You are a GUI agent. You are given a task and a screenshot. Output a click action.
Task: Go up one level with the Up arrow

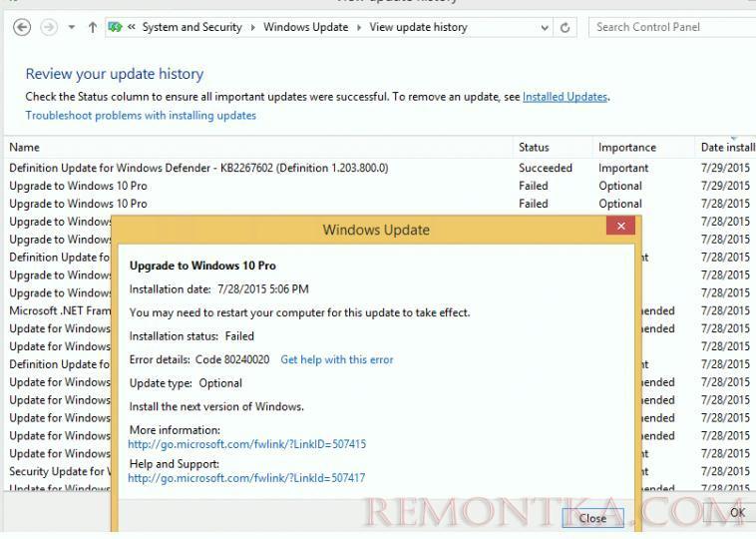tap(92, 27)
